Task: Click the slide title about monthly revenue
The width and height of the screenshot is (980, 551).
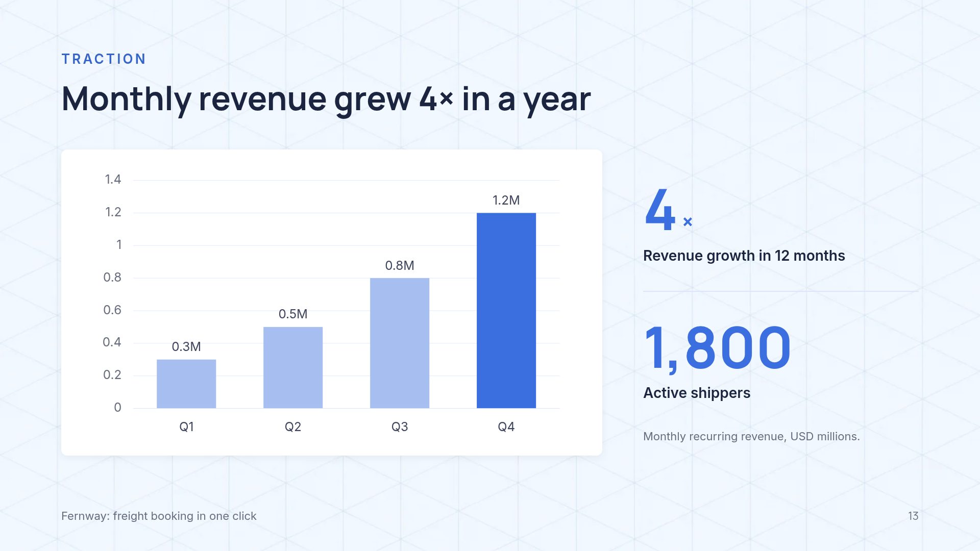Action: [x=326, y=99]
